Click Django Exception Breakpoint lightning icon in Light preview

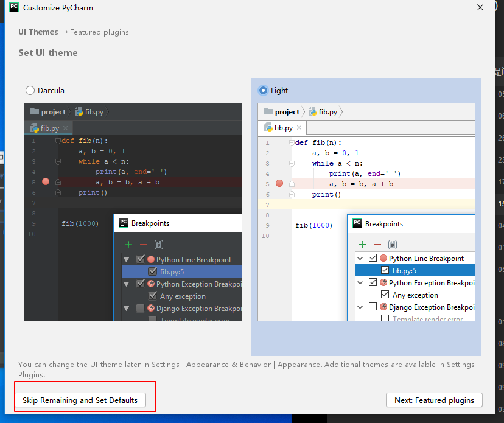(383, 307)
